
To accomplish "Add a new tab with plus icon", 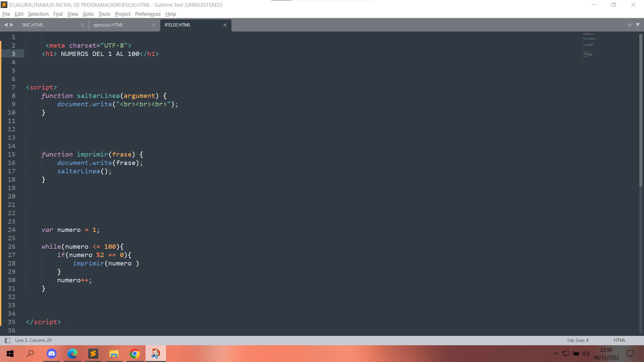I will tap(629, 25).
